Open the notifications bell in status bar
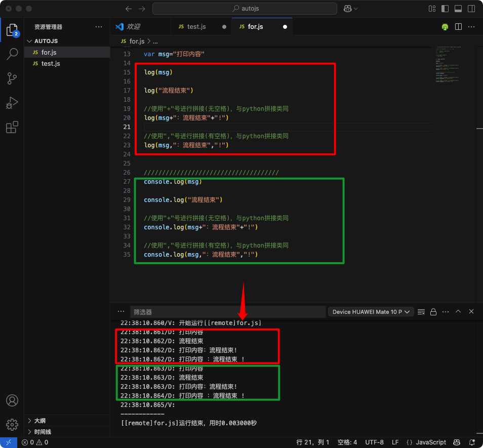This screenshot has height=448, width=483. click(x=472, y=442)
